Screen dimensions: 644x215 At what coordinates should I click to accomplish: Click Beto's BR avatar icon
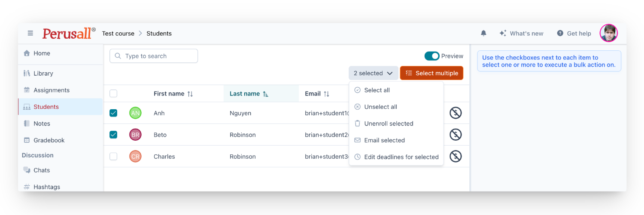tap(135, 135)
